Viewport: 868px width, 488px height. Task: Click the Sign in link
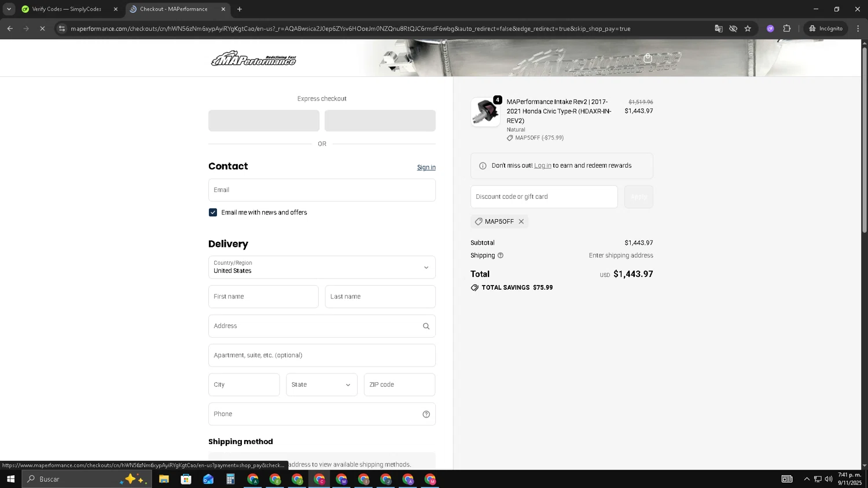click(426, 167)
